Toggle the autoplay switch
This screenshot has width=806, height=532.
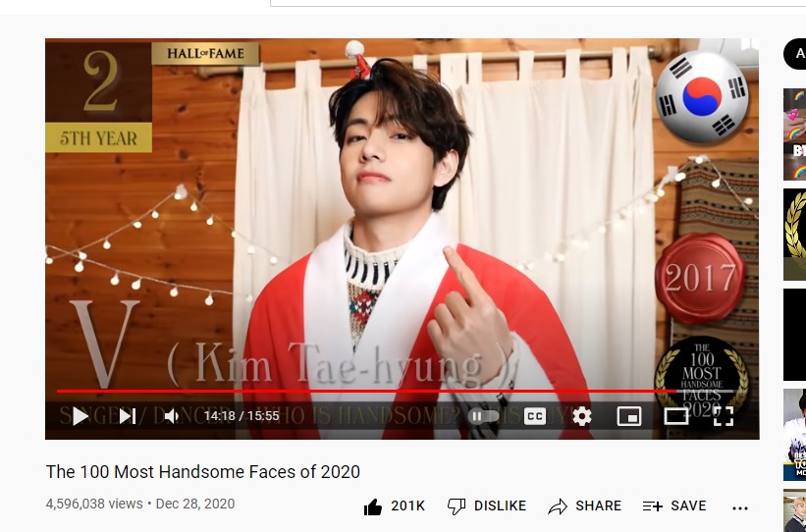483,416
